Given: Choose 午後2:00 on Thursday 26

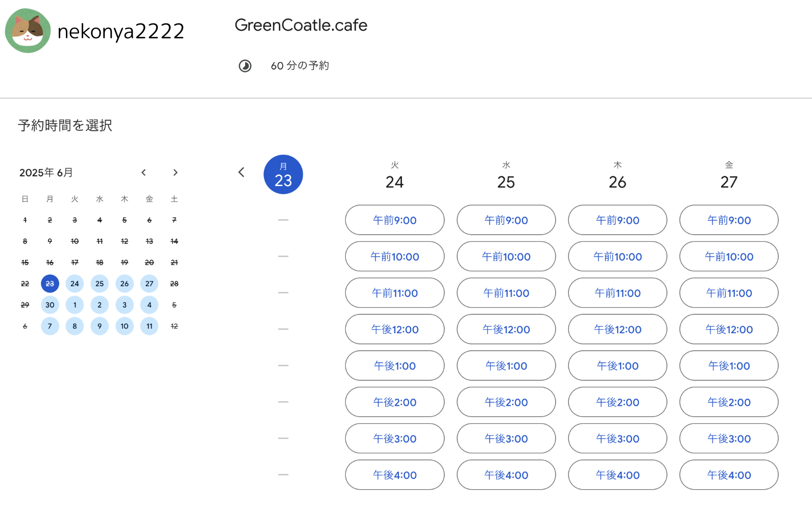Looking at the screenshot, I should coord(617,402).
